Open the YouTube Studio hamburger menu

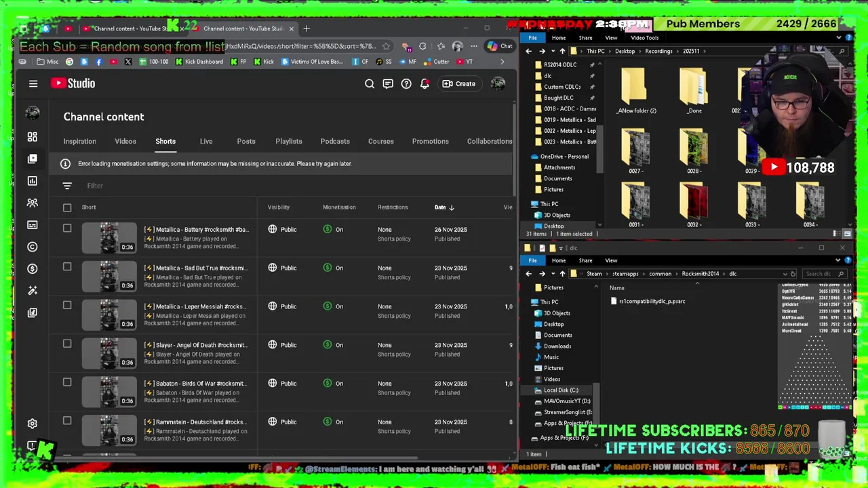(x=33, y=83)
